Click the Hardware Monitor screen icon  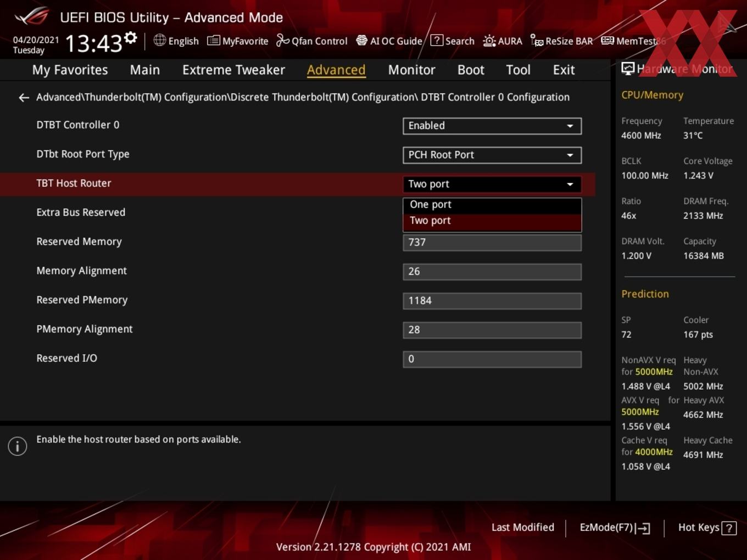(x=628, y=69)
